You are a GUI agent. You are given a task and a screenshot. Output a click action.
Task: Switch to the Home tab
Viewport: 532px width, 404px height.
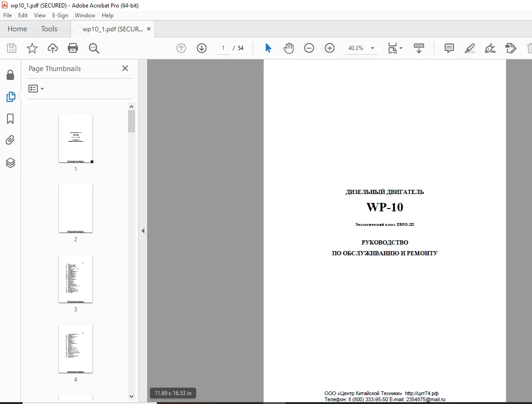[17, 29]
